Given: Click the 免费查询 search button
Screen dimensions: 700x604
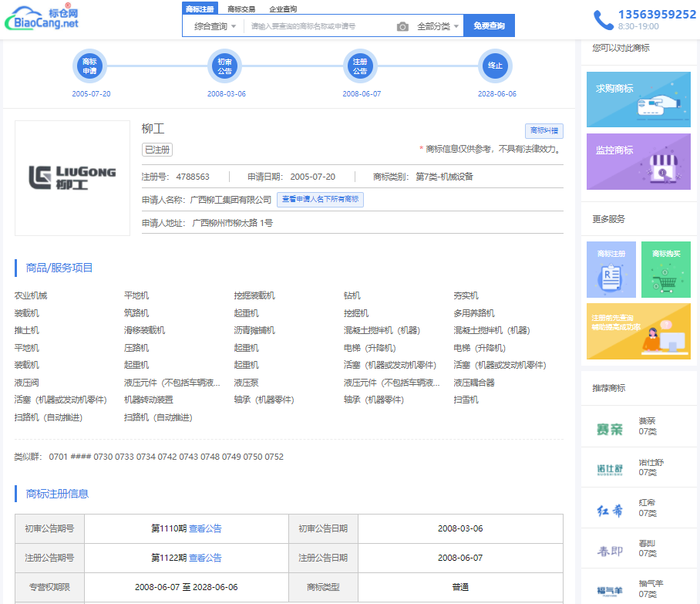Looking at the screenshot, I should (x=489, y=25).
